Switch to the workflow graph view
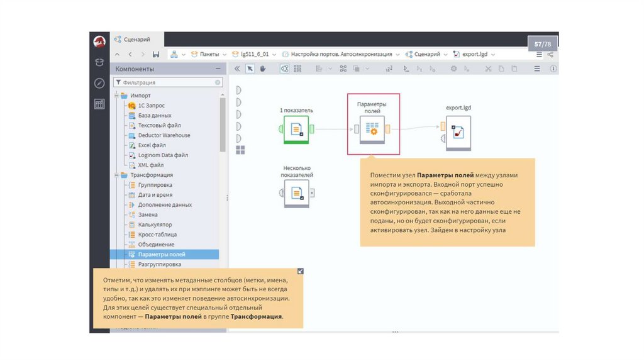 click(x=284, y=69)
